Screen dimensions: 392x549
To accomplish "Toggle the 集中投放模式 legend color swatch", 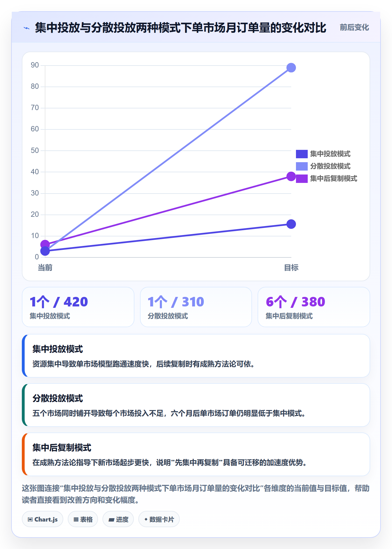I will [302, 154].
